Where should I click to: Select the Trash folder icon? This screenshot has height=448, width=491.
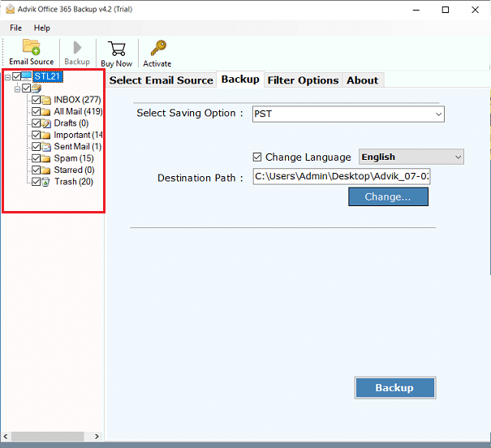point(46,182)
